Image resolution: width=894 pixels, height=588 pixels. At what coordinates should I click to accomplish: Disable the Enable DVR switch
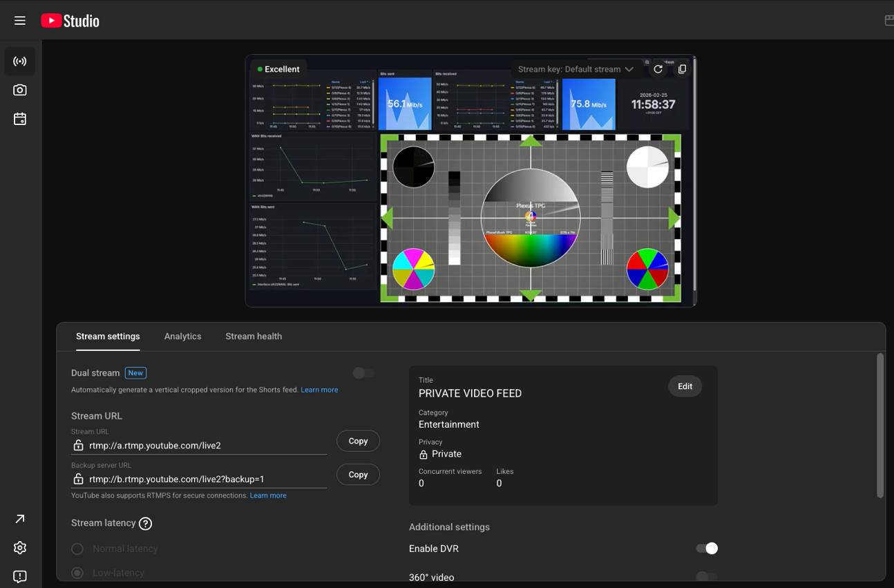click(x=707, y=549)
